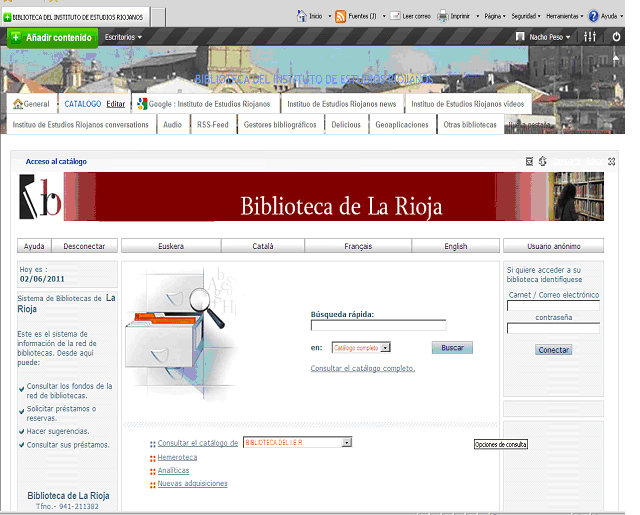
Task: Click the blue Ayuda question mark icon
Action: 593,16
